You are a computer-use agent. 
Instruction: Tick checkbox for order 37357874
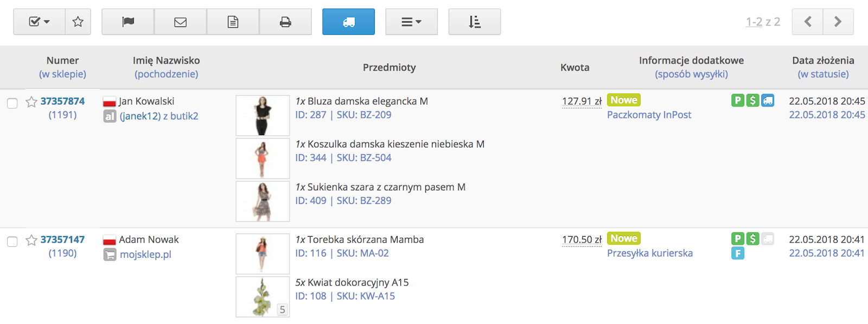coord(12,103)
